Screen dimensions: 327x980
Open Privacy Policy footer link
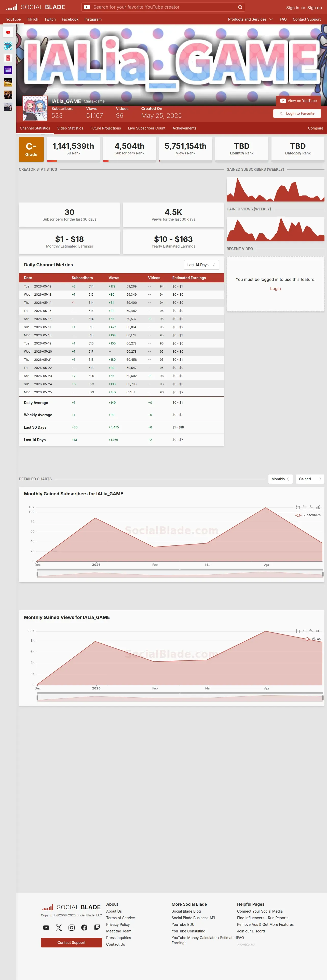point(118,925)
